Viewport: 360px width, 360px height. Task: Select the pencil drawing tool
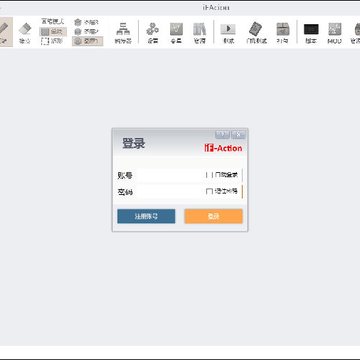pyautogui.click(x=5, y=32)
